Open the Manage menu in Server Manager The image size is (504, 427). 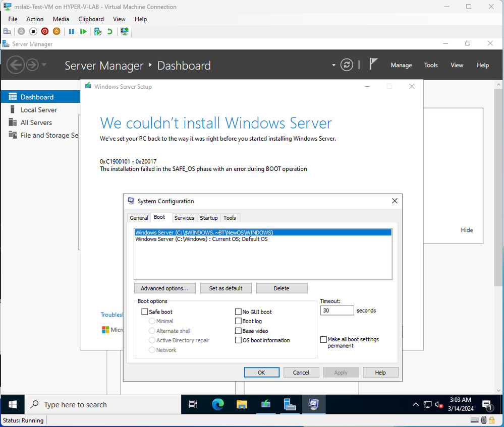[401, 65]
